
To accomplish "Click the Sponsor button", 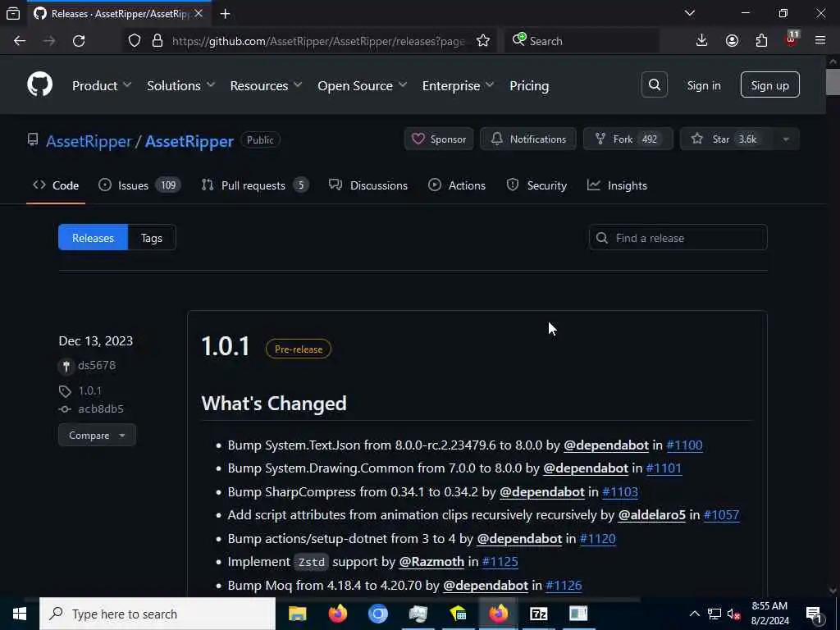I will pos(439,139).
